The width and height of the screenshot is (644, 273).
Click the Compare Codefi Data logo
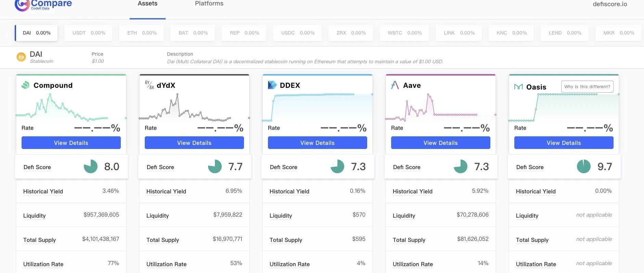point(43,5)
